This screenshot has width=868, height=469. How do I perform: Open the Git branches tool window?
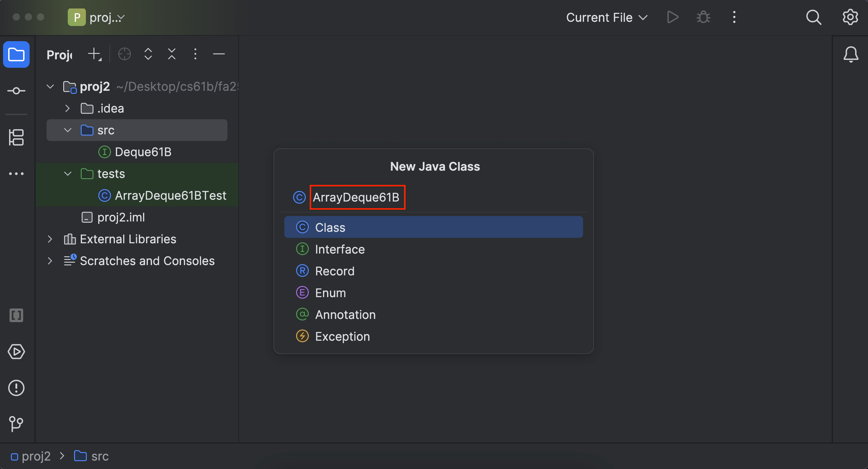(x=16, y=424)
